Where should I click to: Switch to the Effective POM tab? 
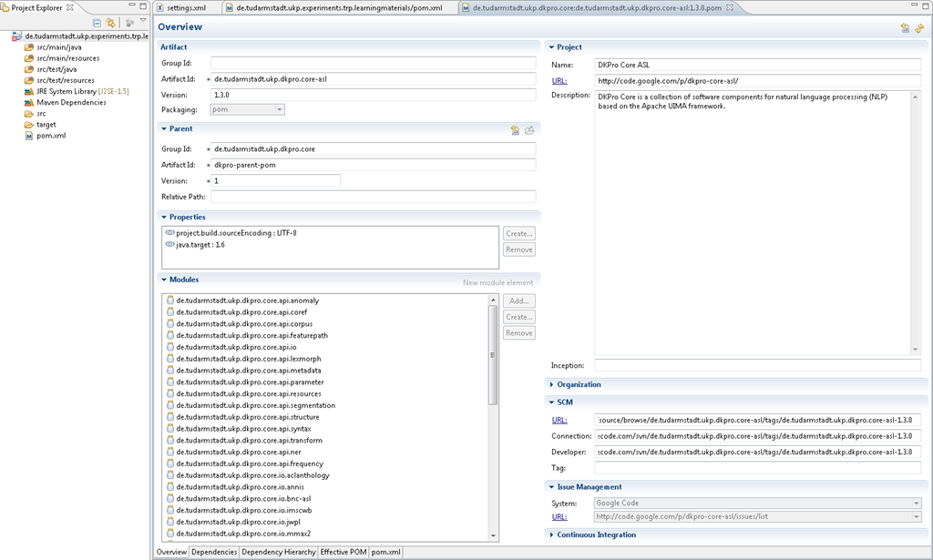click(x=343, y=552)
